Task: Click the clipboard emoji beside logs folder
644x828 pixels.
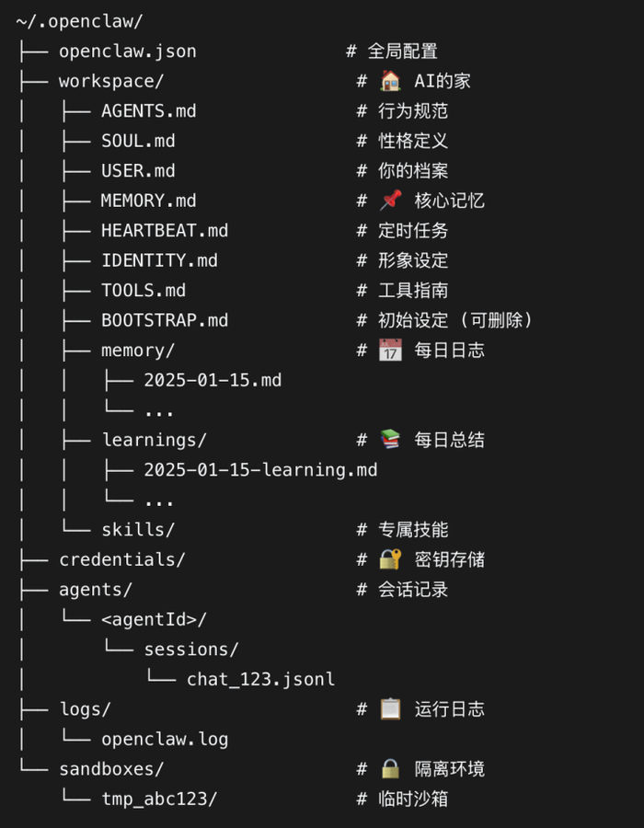Action: [390, 709]
